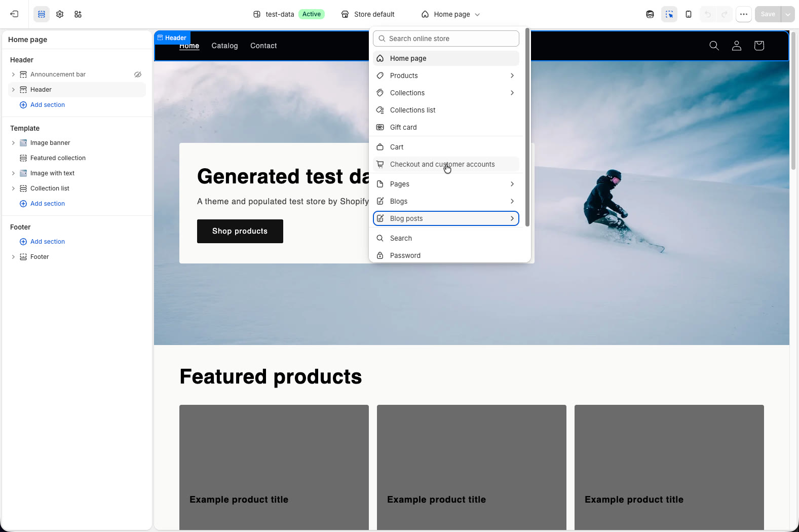This screenshot has width=799, height=532.
Task: Click the Store default market icon
Action: point(345,14)
